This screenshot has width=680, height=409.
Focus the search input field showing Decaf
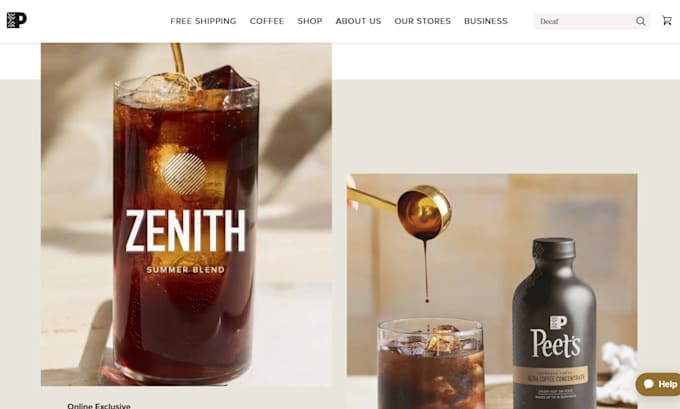pyautogui.click(x=584, y=21)
